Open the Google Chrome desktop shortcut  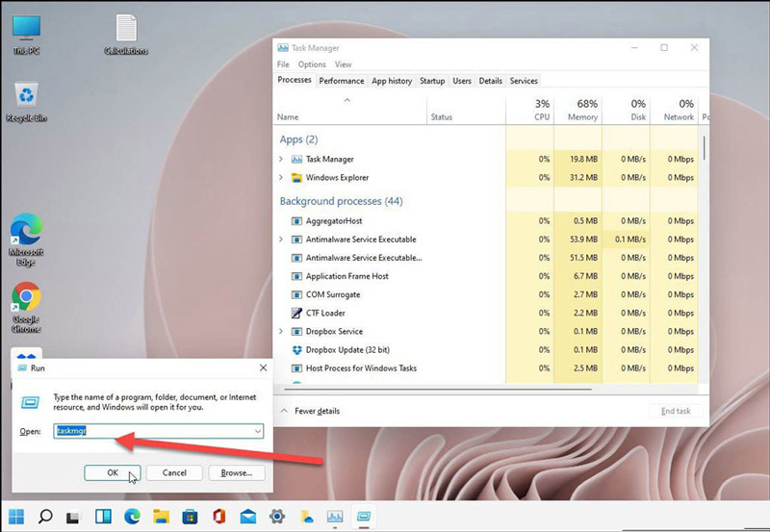pos(26,299)
